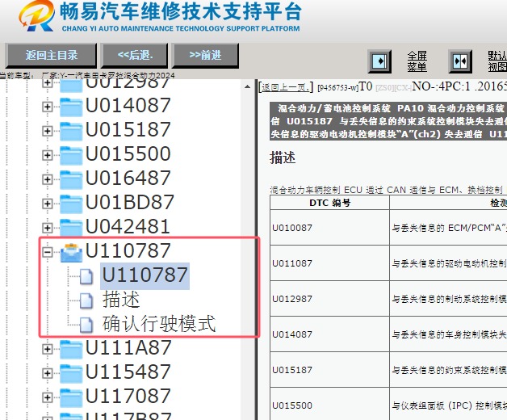Select the U042481 folder icon
507x420 pixels.
coord(71,228)
